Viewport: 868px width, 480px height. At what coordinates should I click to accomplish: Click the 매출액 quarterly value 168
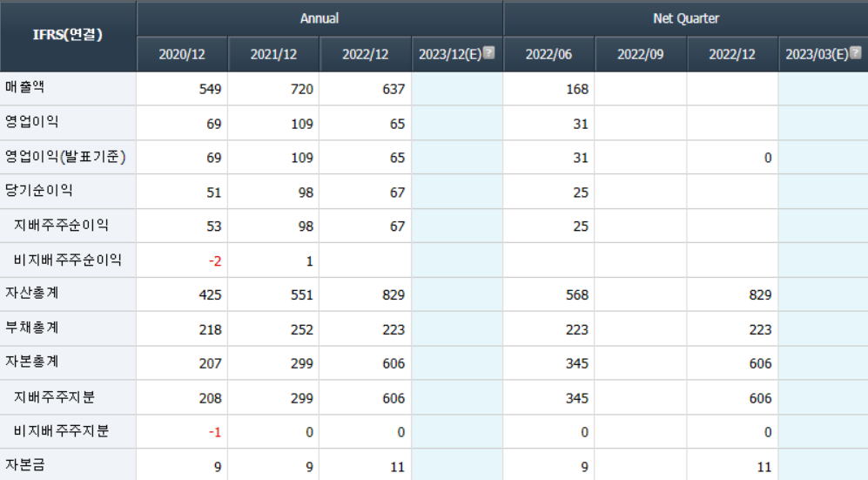(x=577, y=89)
